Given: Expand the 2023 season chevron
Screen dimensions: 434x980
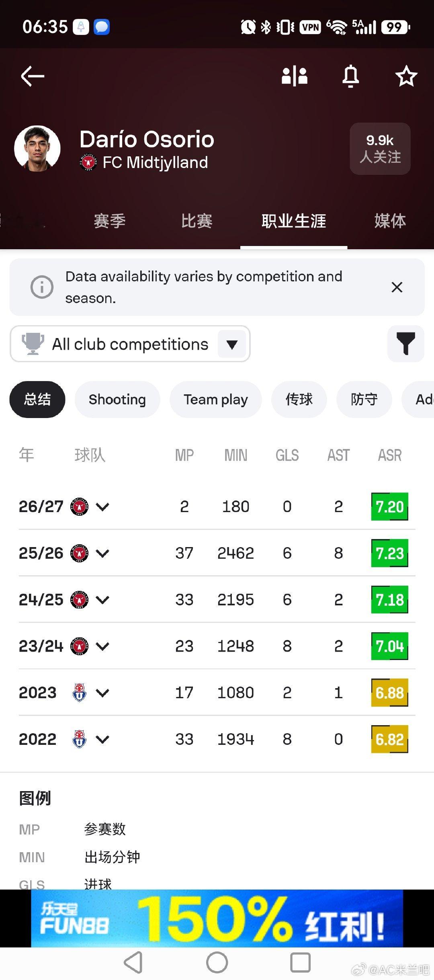Looking at the screenshot, I should tap(102, 693).
